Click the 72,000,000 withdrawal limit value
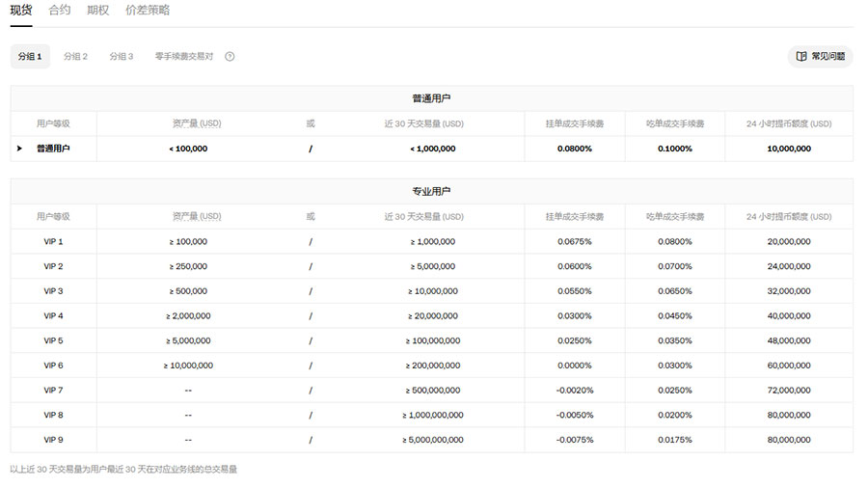 point(789,391)
